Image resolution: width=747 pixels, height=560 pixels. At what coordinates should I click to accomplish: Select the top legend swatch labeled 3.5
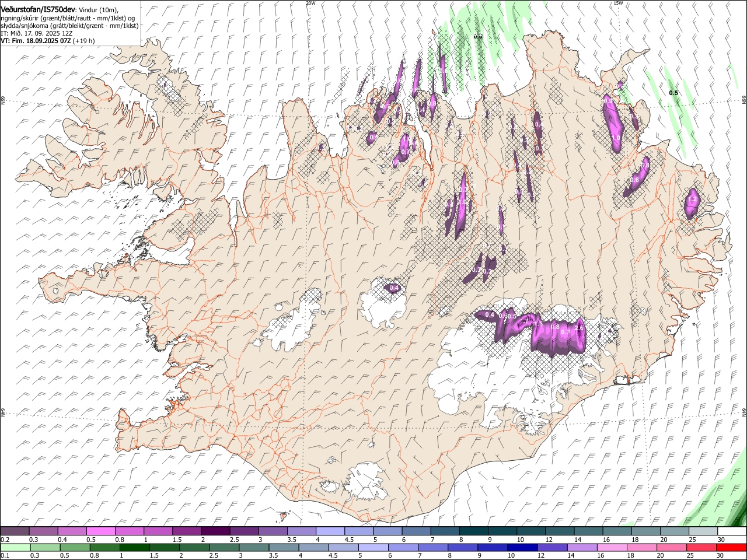301,531
